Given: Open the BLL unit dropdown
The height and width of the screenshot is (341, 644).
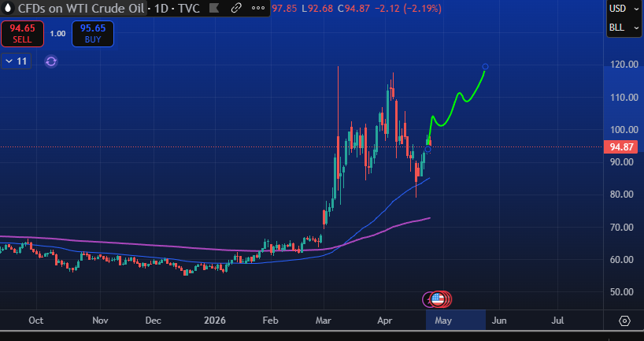Looking at the screenshot, I should point(624,28).
